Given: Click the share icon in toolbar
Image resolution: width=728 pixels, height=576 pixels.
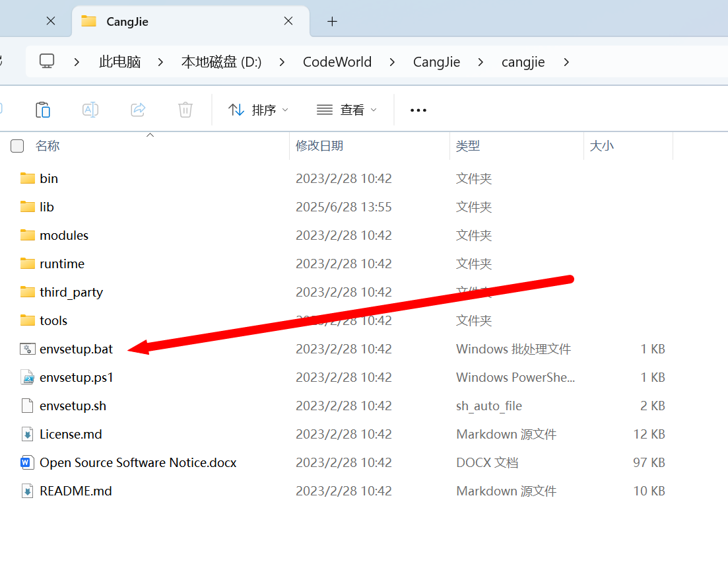Looking at the screenshot, I should coord(138,110).
